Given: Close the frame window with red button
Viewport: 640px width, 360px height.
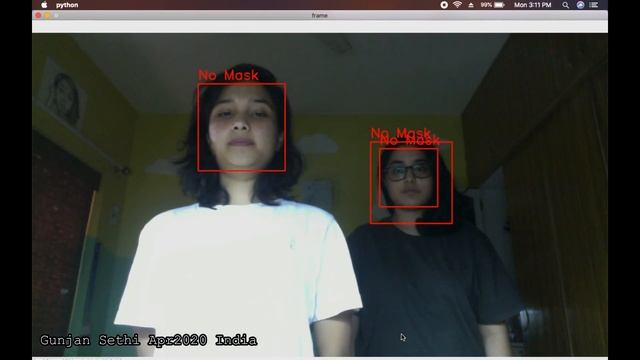Looking at the screenshot, I should click(38, 16).
